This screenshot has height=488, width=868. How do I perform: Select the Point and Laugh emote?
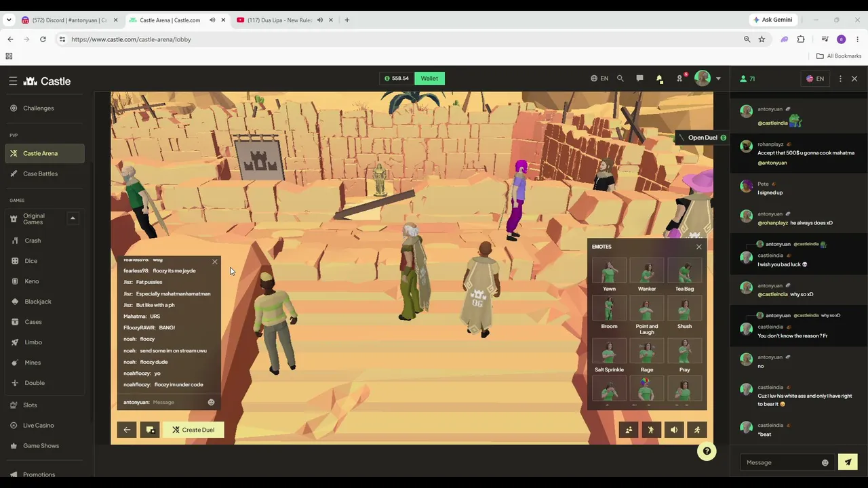[647, 315]
